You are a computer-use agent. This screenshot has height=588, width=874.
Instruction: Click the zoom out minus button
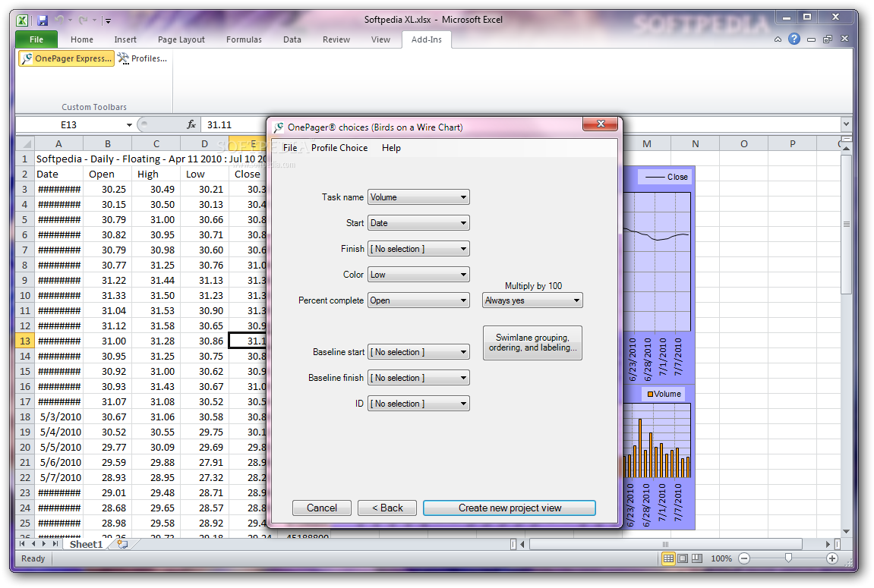[x=744, y=558]
